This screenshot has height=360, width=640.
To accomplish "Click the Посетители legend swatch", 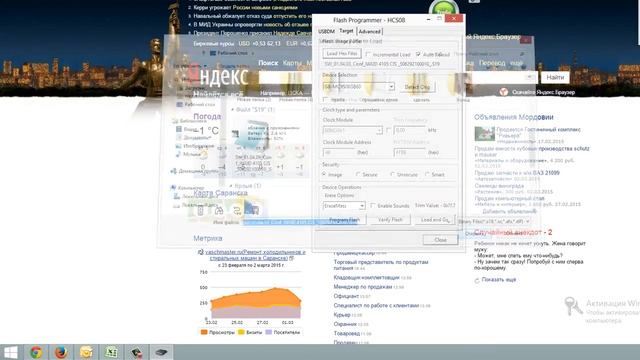I will click(269, 332).
